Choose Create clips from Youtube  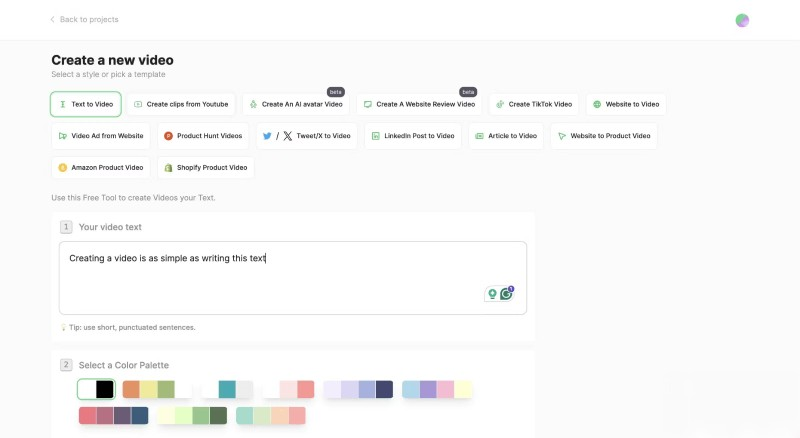pyautogui.click(x=181, y=104)
